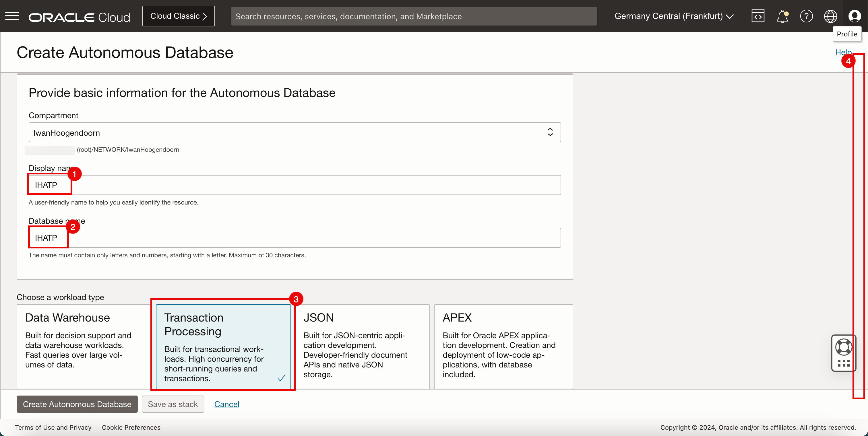Open the Profile avatar menu
Image resolution: width=868 pixels, height=436 pixels.
coord(855,16)
